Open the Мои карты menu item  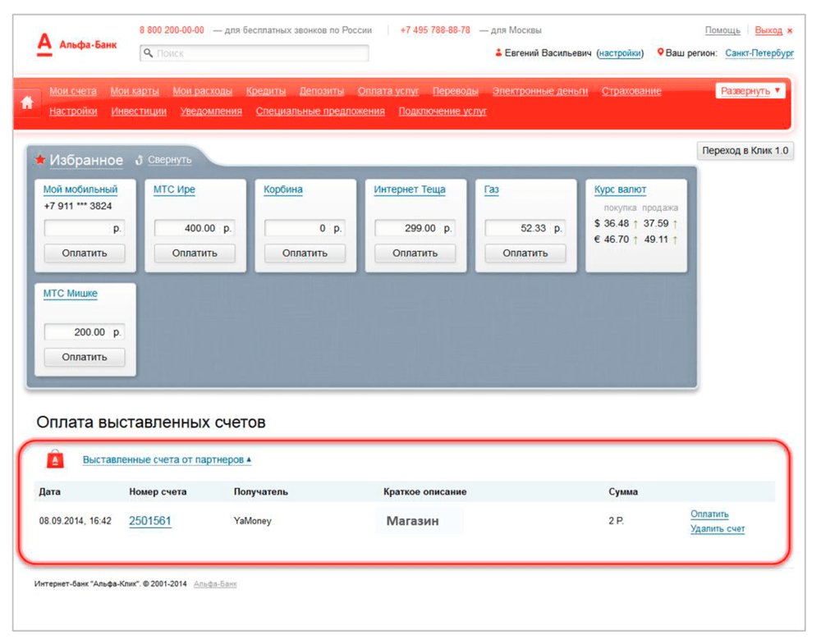135,91
